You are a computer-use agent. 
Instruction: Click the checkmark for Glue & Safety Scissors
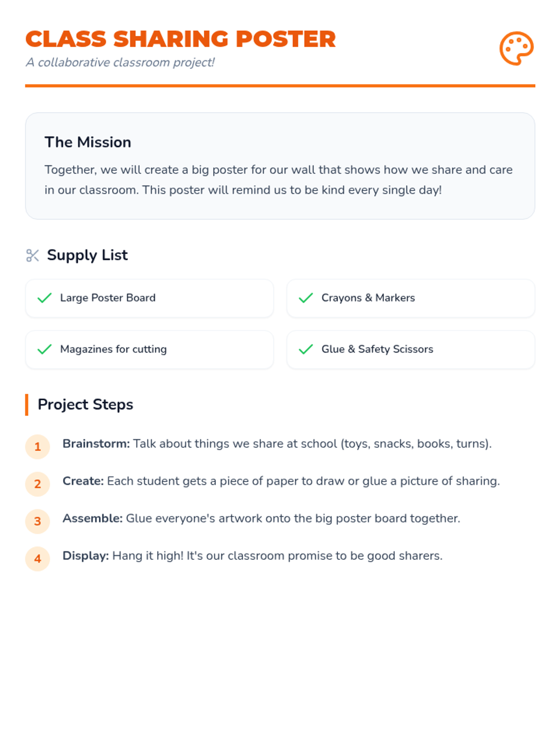306,349
